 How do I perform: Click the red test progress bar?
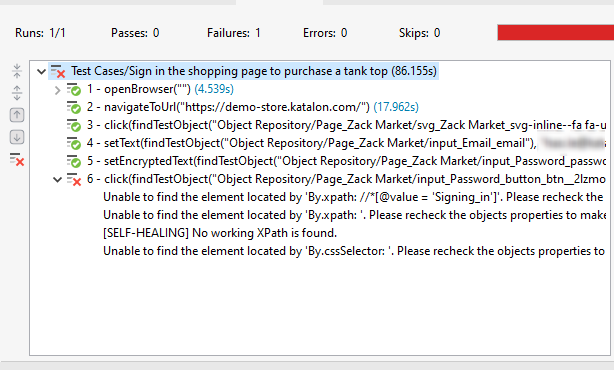coord(555,32)
